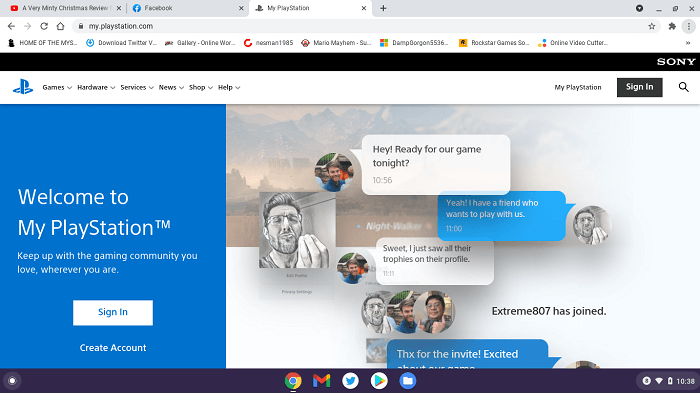The height and width of the screenshot is (393, 700).
Task: Expand the Games menu
Action: 57,88
